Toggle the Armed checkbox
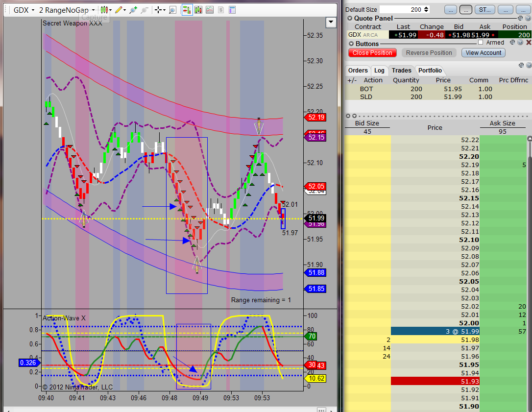The image size is (532, 412). tap(481, 43)
